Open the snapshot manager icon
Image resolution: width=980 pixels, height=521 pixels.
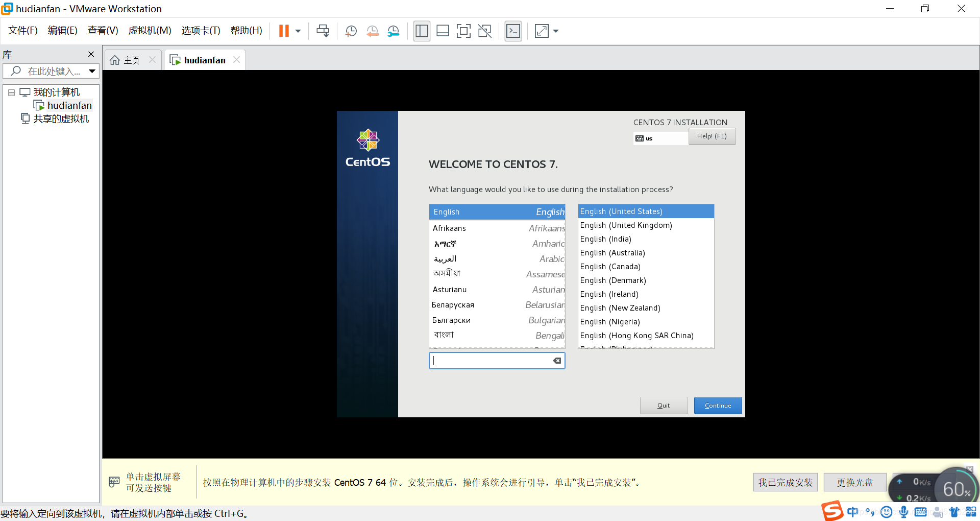coord(393,31)
